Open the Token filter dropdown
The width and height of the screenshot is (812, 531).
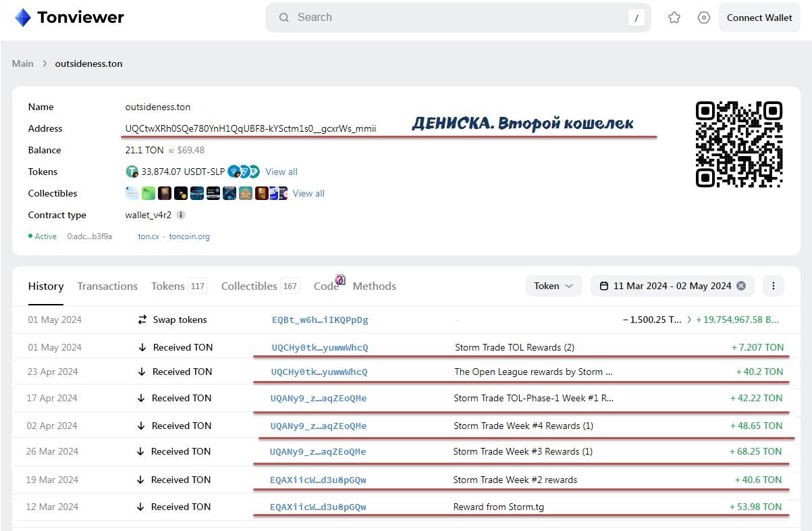coord(553,286)
